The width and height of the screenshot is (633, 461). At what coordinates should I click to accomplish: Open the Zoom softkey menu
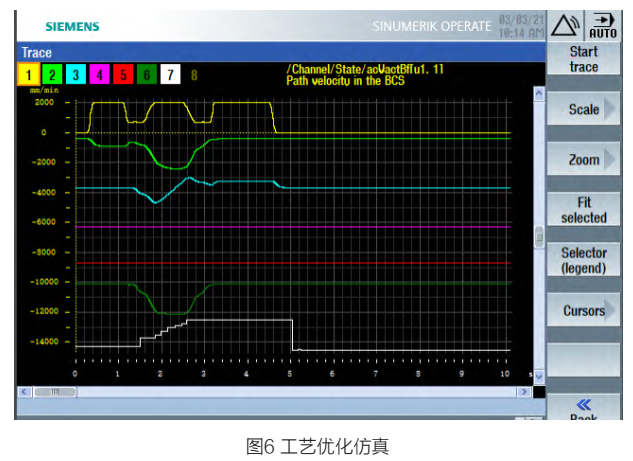583,159
